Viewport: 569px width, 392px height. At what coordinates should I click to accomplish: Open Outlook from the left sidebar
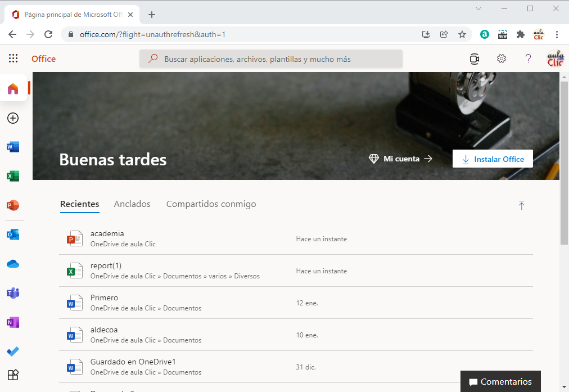pos(13,235)
